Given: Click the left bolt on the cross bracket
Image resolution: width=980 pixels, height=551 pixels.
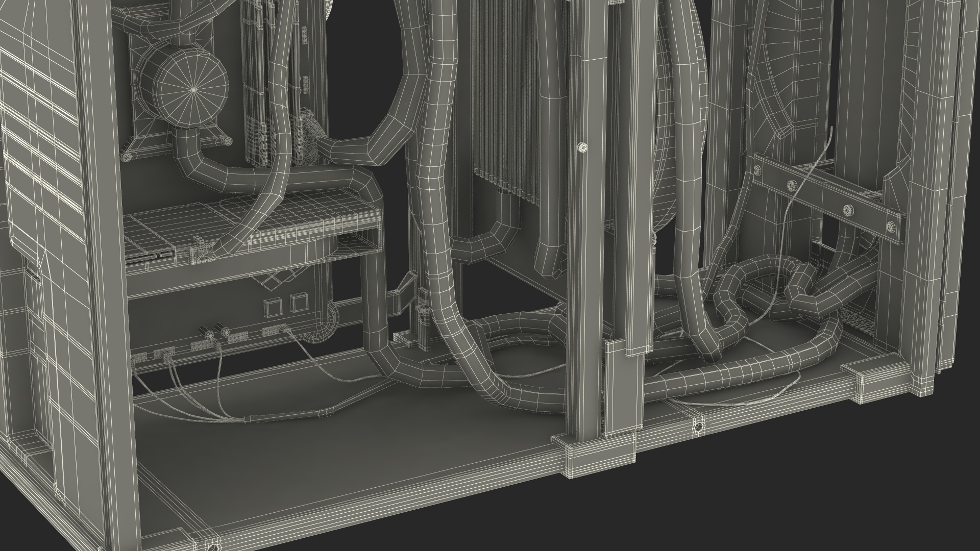Looking at the screenshot, I should 793,186.
